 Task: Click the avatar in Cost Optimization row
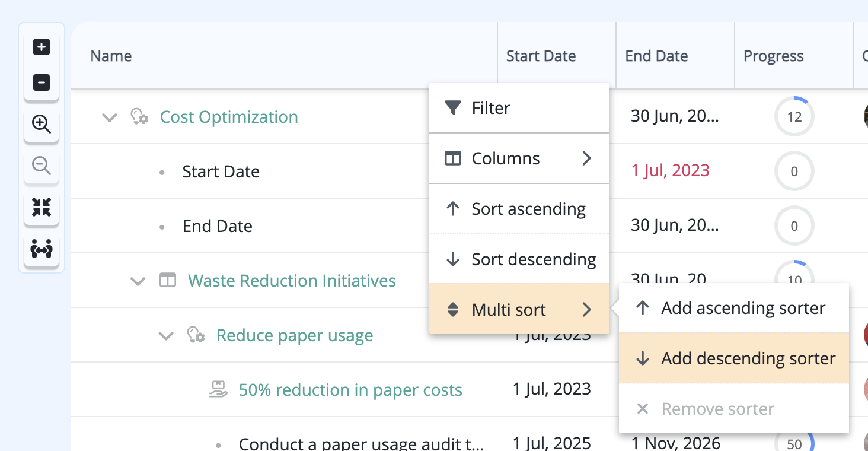tap(866, 116)
